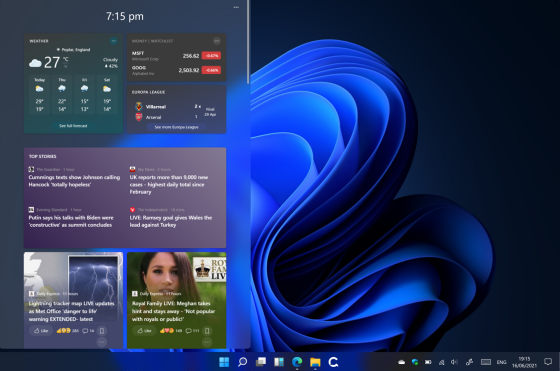Open Money watchlist widget options menu
560x371 pixels.
point(217,41)
